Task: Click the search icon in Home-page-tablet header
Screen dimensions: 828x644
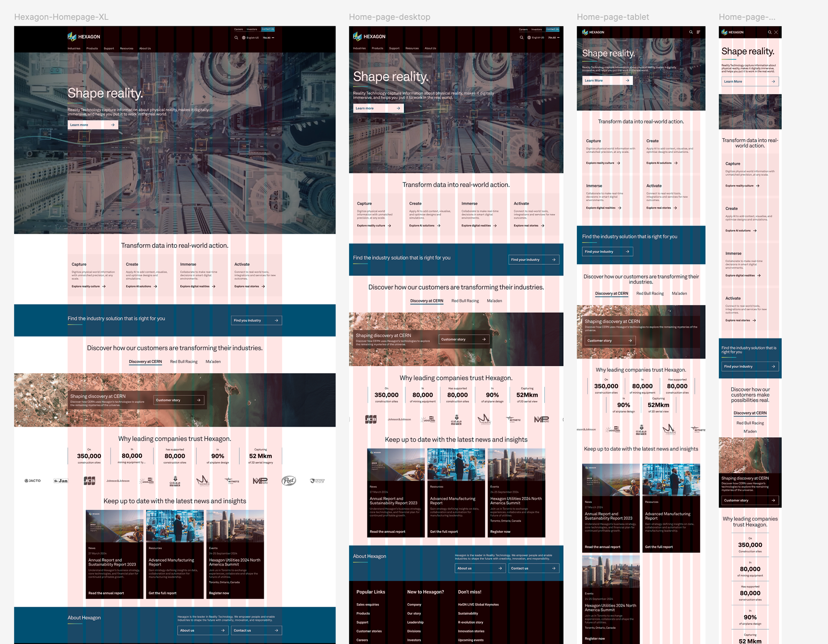Action: tap(691, 32)
